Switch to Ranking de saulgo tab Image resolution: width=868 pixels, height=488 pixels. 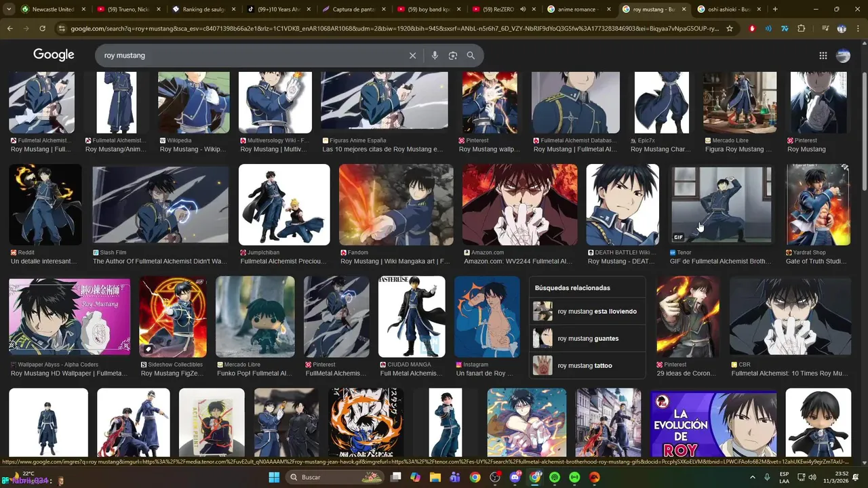204,9
